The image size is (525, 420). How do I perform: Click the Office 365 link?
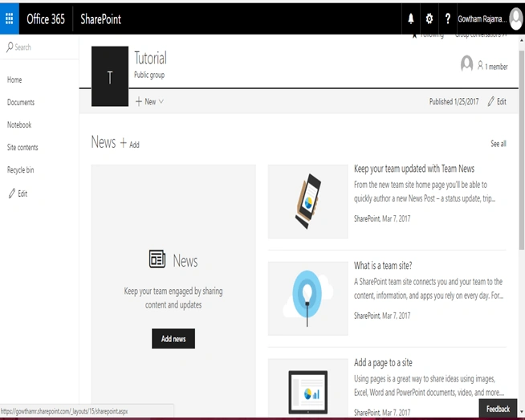[46, 19]
